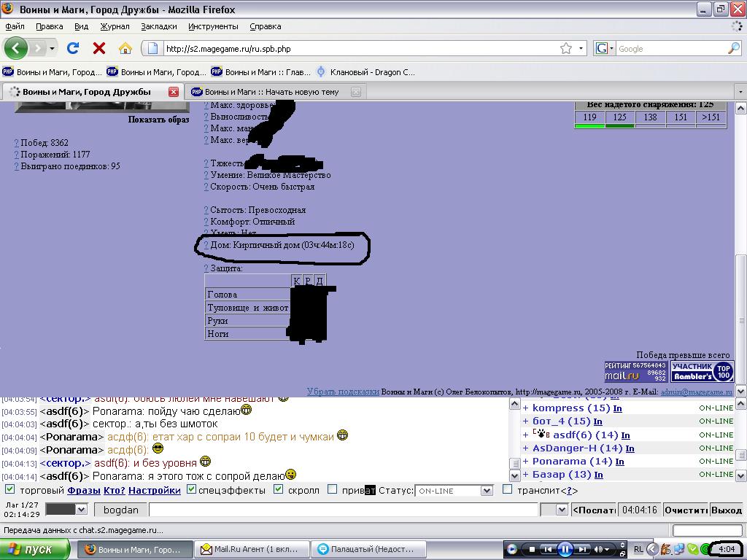Screen dimensions: 747x560
Task: Stop loading with the red X icon
Action: coord(99,48)
